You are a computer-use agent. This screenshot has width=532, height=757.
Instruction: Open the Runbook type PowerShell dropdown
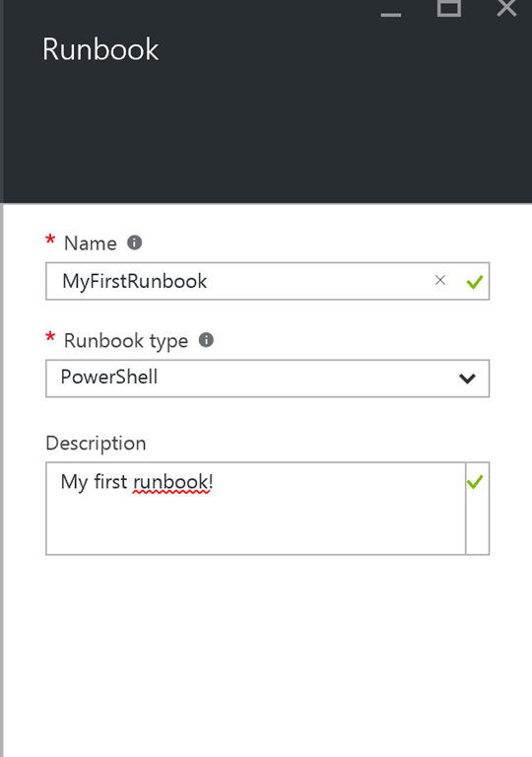(x=267, y=378)
